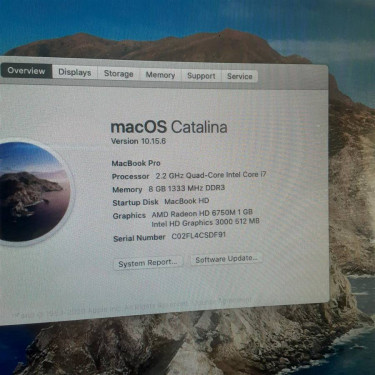Go to the Memory tab
The image size is (375, 375).
point(160,75)
